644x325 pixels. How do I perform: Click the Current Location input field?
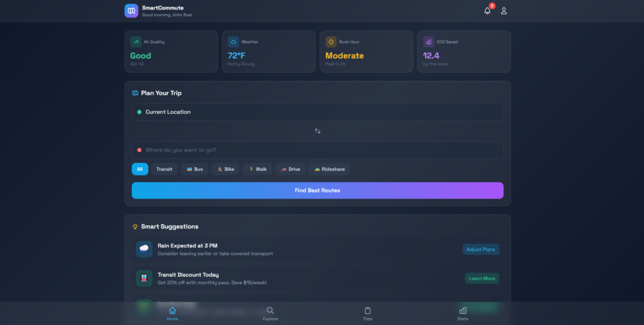point(318,112)
